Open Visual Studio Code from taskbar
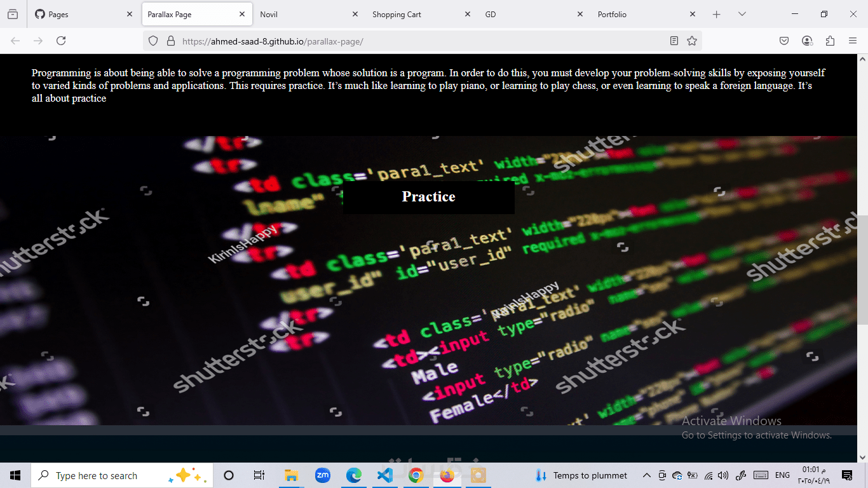This screenshot has width=868, height=488. click(385, 475)
